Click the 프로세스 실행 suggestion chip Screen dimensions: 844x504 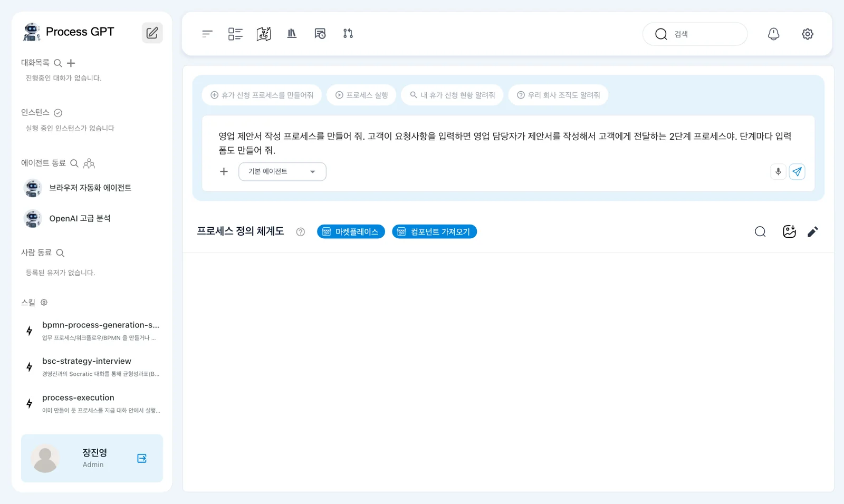coord(361,95)
